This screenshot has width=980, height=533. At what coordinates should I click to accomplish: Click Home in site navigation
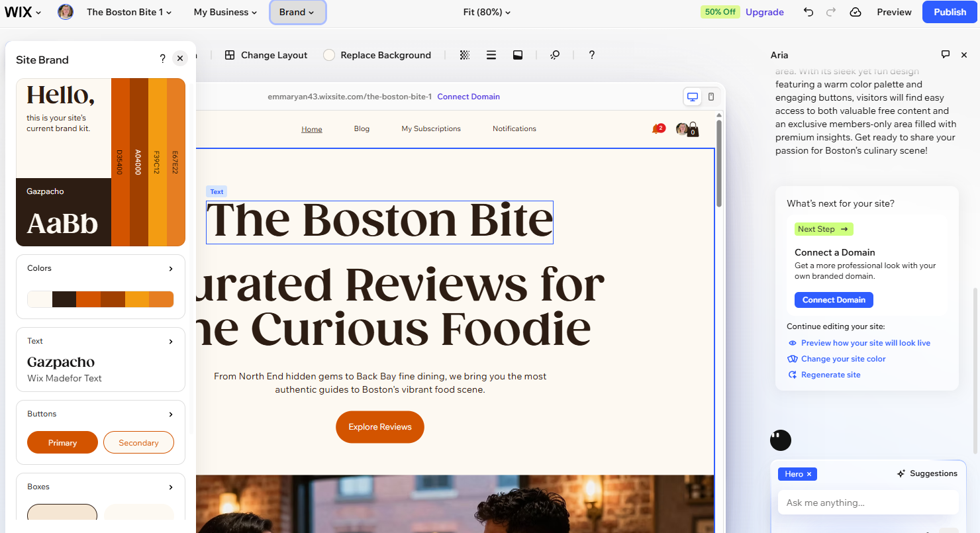click(x=312, y=129)
